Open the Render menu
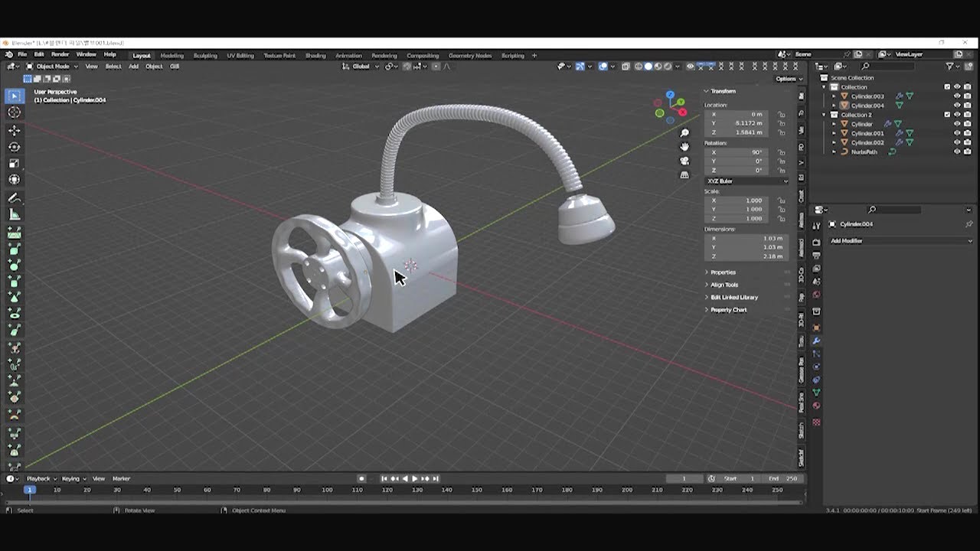980x551 pixels. pyautogui.click(x=60, y=54)
